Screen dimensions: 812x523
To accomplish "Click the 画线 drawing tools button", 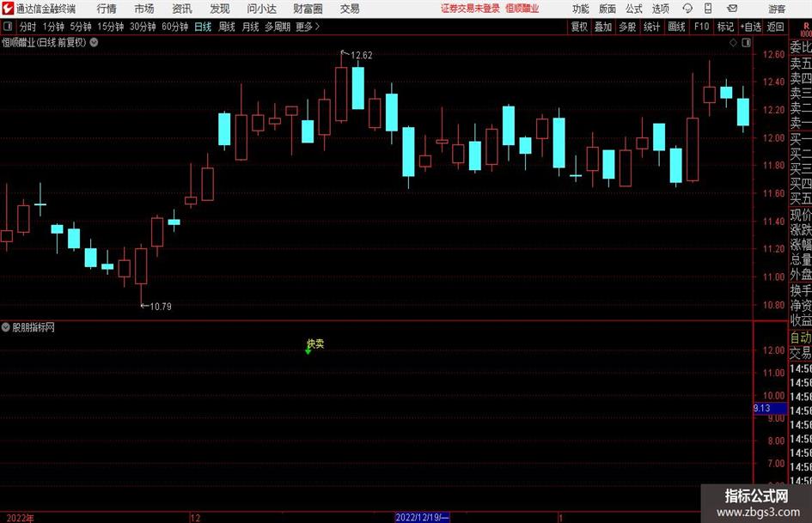I will [x=676, y=27].
